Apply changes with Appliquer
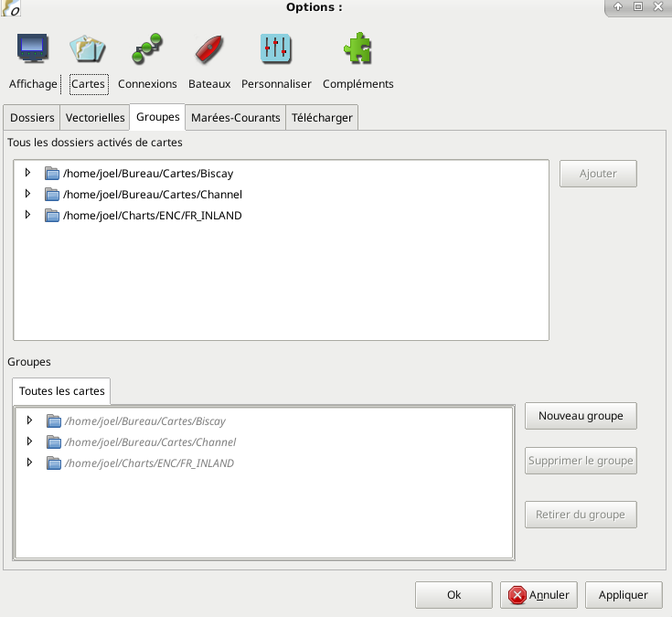This screenshot has width=672, height=617. (624, 595)
